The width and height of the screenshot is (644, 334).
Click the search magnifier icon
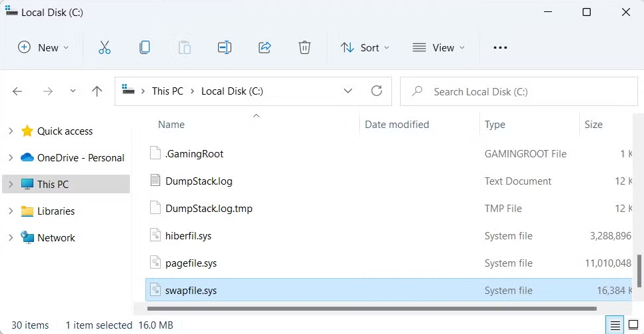pyautogui.click(x=417, y=91)
